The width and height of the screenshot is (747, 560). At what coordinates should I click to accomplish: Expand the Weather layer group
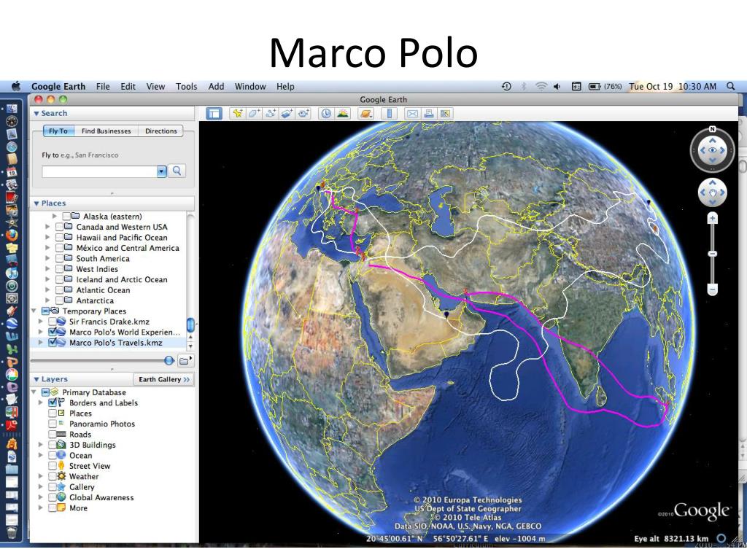pos(41,476)
